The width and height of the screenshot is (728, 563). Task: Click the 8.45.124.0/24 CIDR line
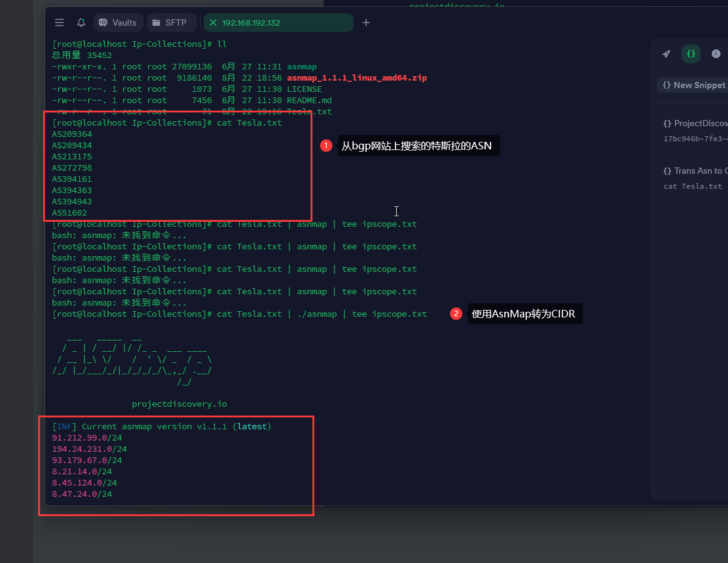(84, 482)
